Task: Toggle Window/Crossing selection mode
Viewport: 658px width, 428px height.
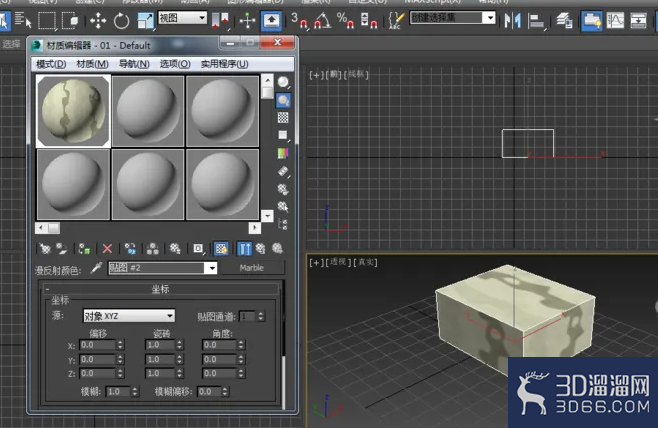Action: (x=70, y=20)
